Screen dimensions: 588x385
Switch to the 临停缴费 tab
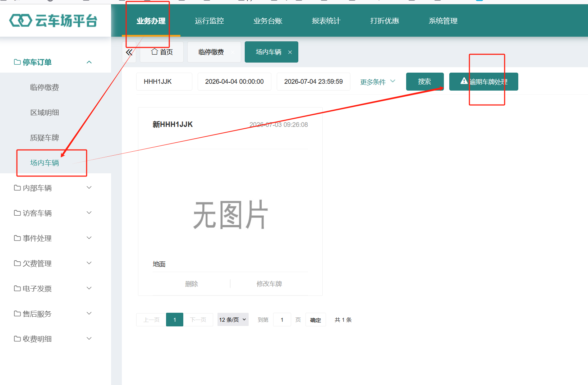214,52
